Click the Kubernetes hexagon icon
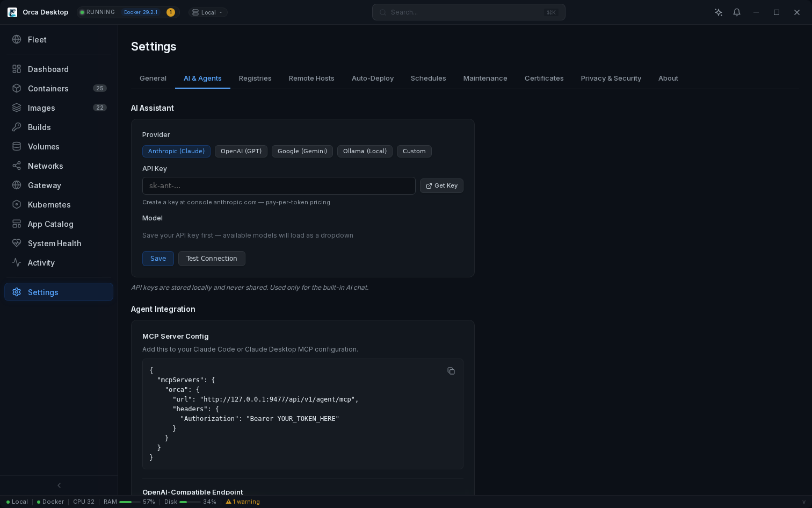Viewport: 812px width, 508px height. 17,204
